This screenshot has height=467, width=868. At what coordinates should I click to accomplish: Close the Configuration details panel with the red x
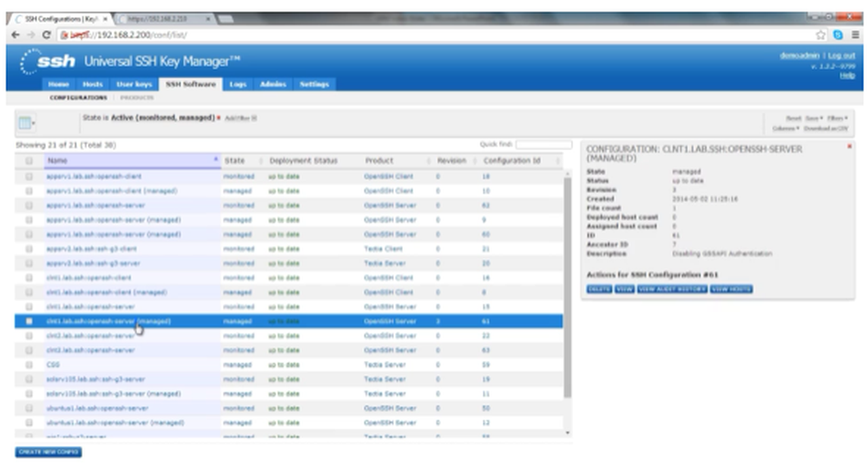pyautogui.click(x=849, y=146)
